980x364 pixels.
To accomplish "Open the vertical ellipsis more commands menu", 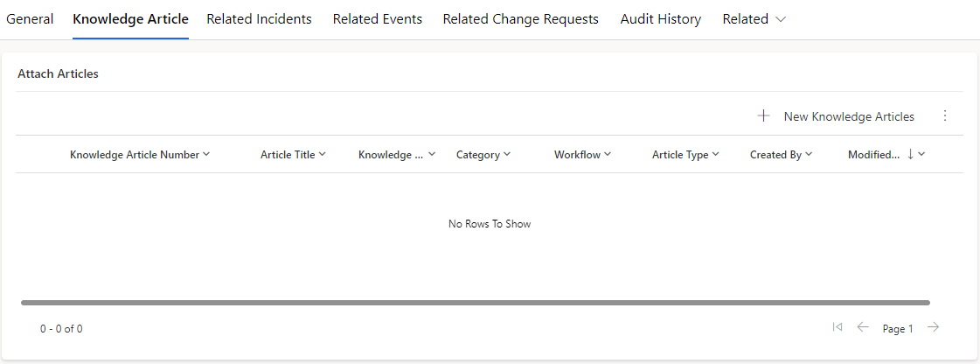I will pyautogui.click(x=945, y=115).
